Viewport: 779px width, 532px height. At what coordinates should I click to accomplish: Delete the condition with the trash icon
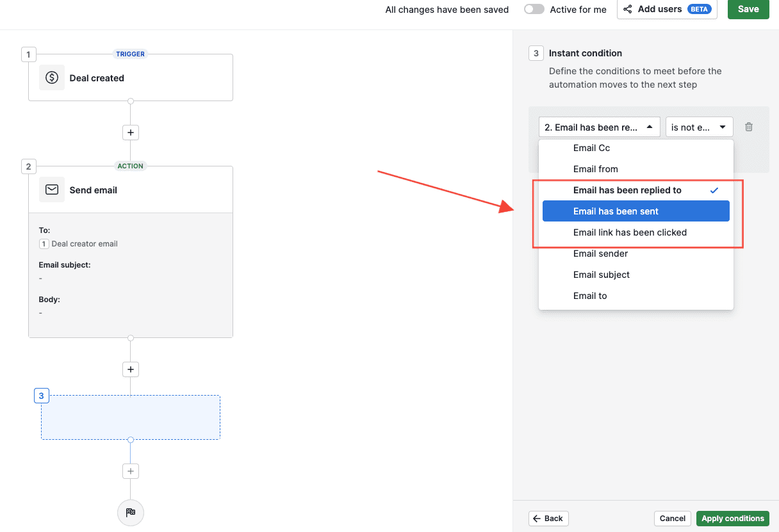coord(749,127)
